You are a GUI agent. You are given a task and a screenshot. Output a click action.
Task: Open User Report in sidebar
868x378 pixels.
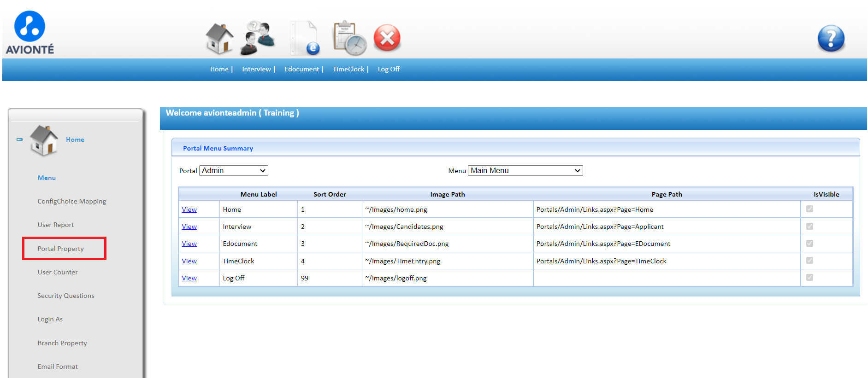(x=56, y=225)
